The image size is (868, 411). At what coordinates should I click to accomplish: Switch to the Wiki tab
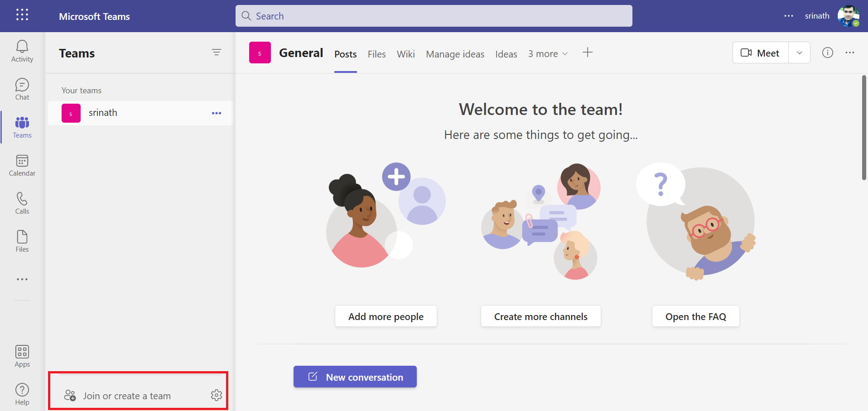405,54
